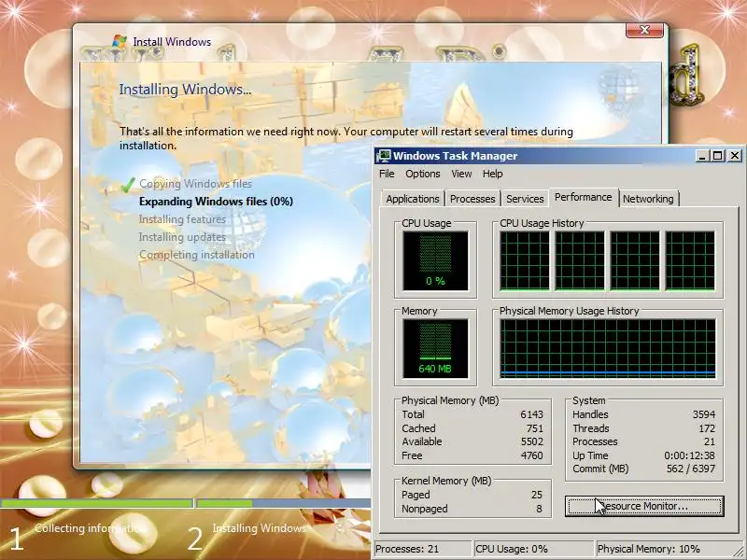Click the 'Installing Windows' step 2 label
Image resolution: width=747 pixels, height=560 pixels.
pyautogui.click(x=260, y=528)
